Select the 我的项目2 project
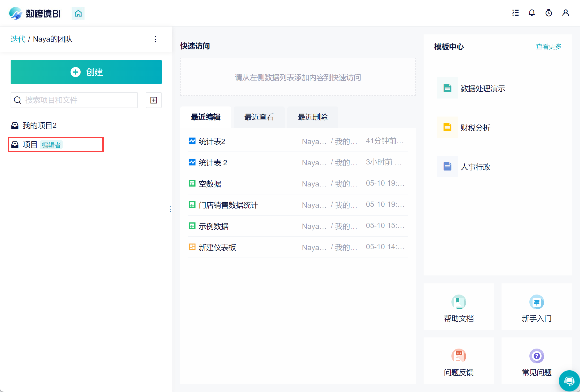Viewport: 580px width, 392px height. click(x=40, y=126)
